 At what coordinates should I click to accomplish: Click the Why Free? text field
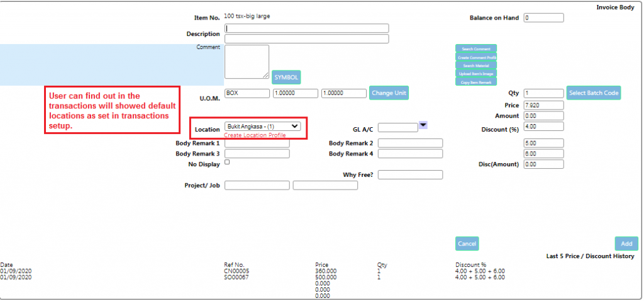tap(410, 174)
